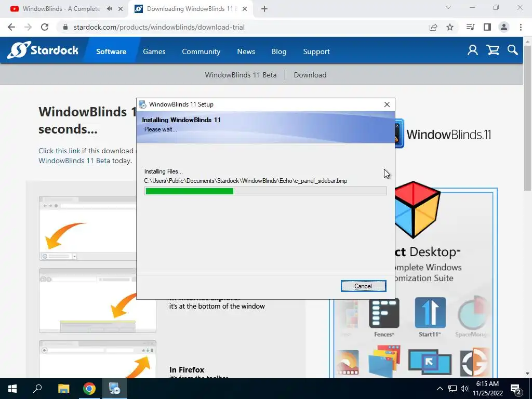Click the page vertical scrollbar

pyautogui.click(x=527, y=117)
